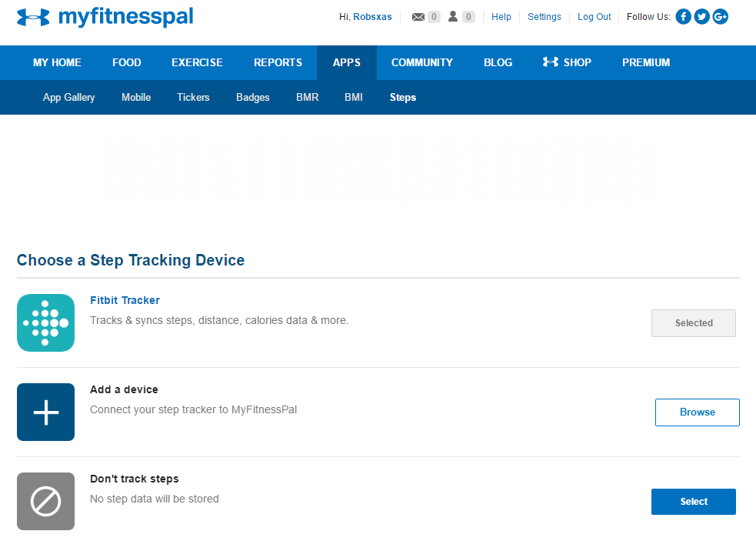Visit the Facebook follow icon
The image size is (756, 551).
683,17
